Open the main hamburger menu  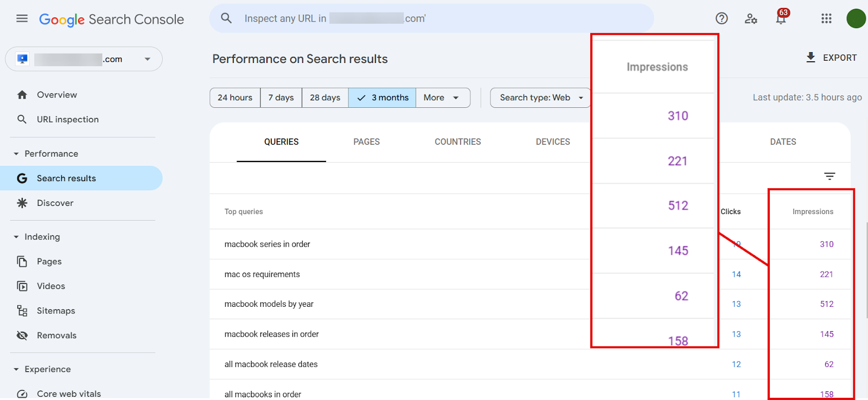pyautogui.click(x=22, y=18)
